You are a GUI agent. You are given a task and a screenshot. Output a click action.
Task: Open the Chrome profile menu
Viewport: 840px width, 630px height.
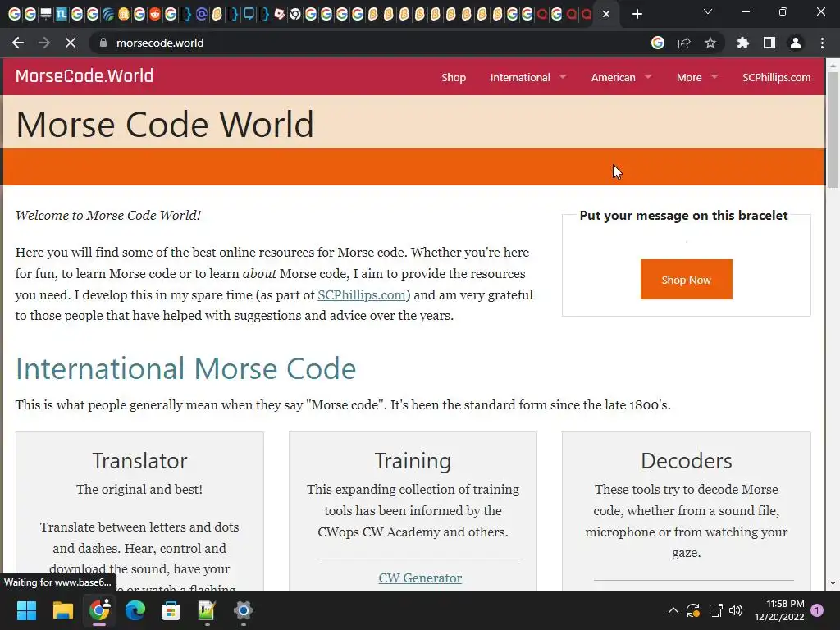click(796, 43)
